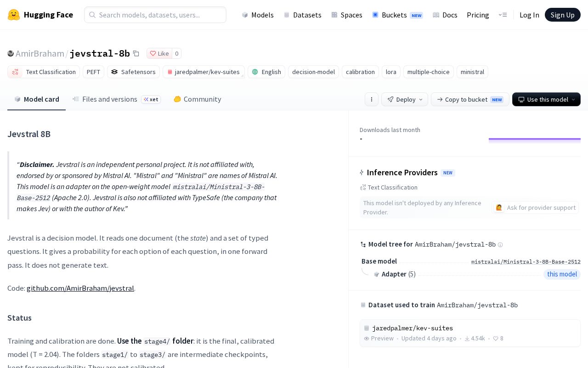Open the Community tab

click(197, 99)
